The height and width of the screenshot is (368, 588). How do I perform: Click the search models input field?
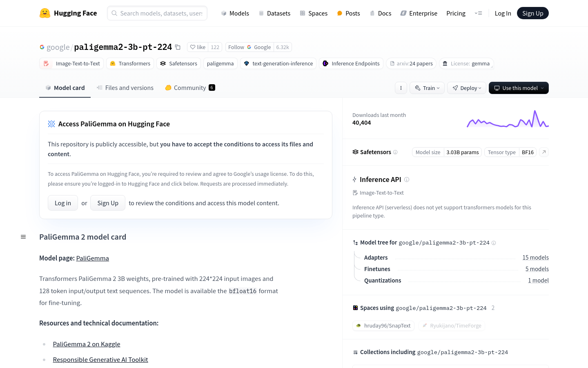(157, 13)
